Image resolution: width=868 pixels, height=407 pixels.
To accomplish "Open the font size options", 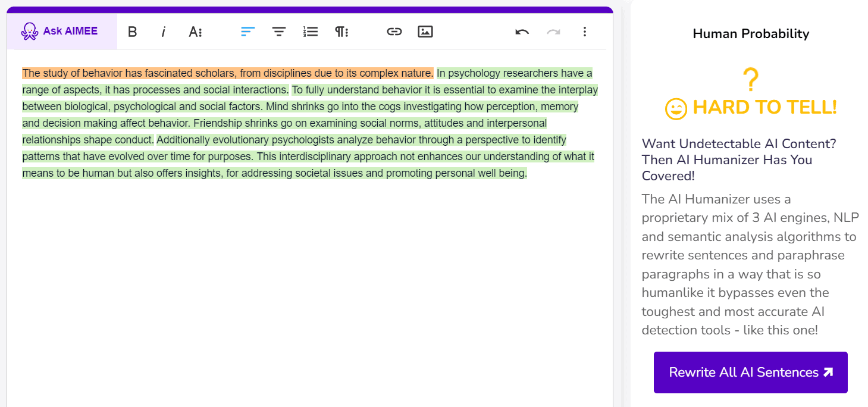I will [195, 32].
